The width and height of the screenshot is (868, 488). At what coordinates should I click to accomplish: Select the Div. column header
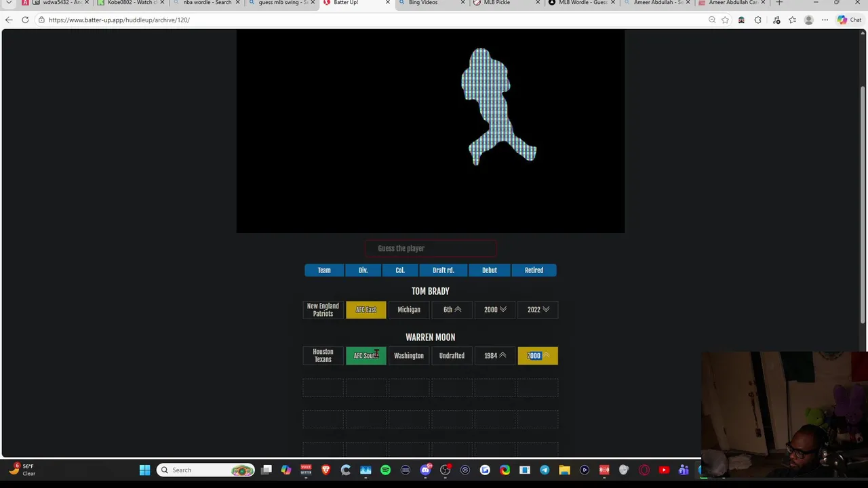click(x=363, y=270)
